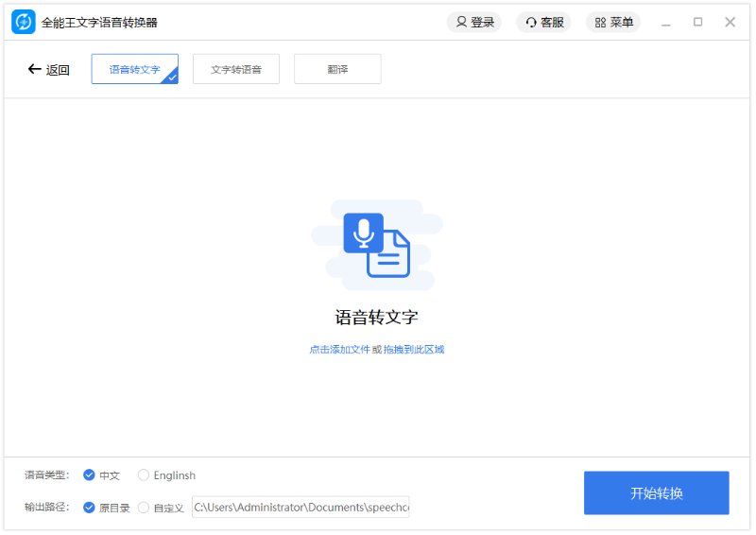
Task: Open the 菜单 grid menu
Action: (613, 22)
